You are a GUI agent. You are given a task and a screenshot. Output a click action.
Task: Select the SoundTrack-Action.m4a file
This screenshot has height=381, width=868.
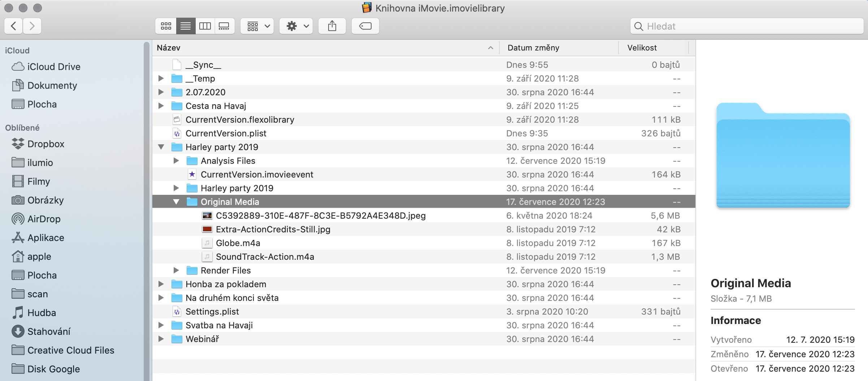click(x=265, y=257)
